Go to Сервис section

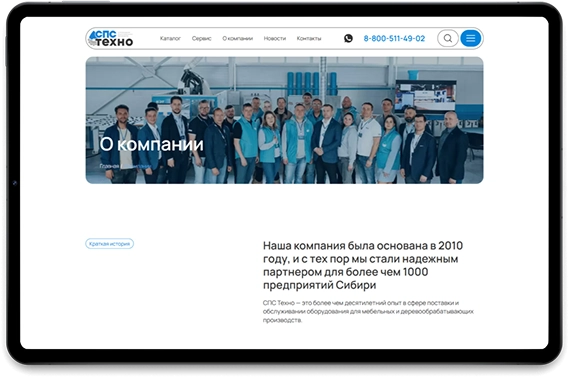coord(201,38)
